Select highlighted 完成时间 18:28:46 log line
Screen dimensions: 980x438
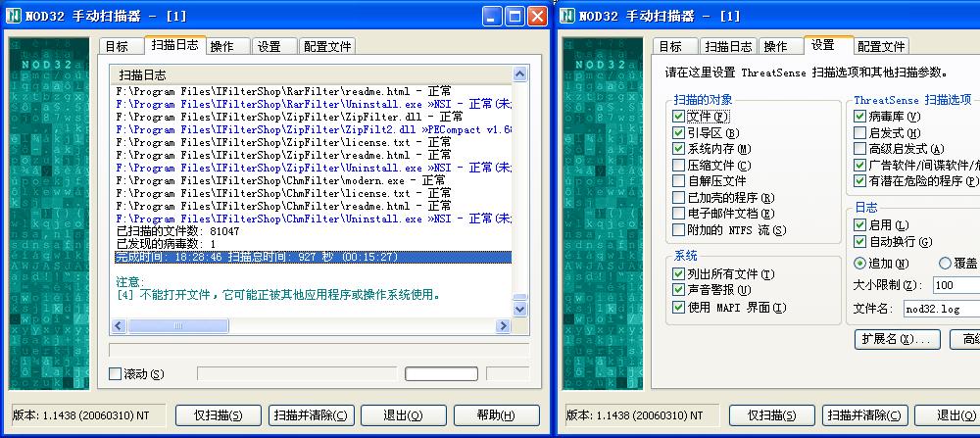[x=314, y=257]
